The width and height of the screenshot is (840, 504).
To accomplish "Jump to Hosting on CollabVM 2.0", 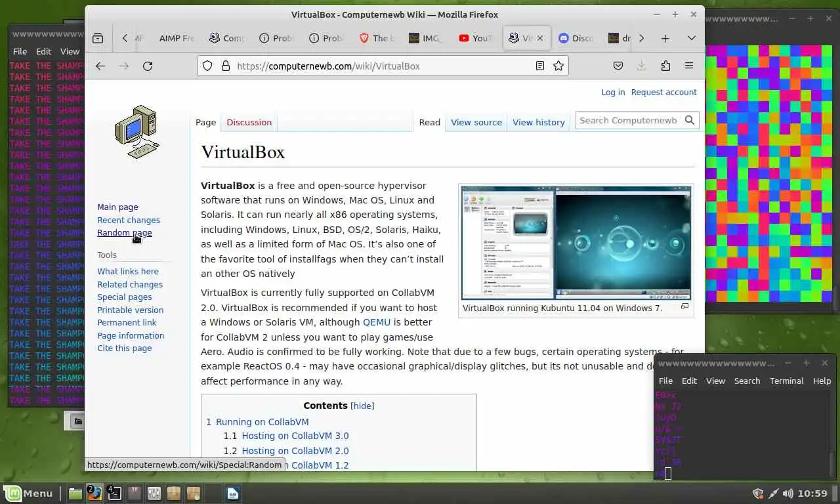I will 295,451.
